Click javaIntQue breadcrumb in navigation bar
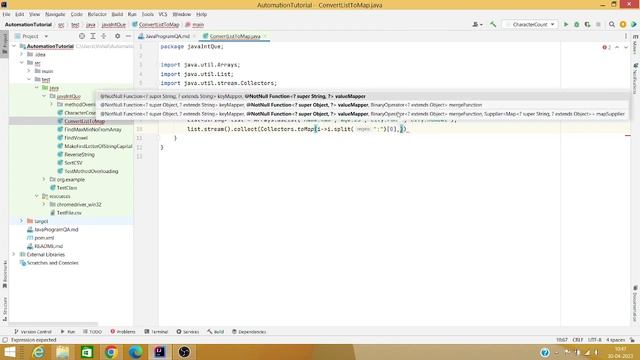This screenshot has width=640, height=360. pyautogui.click(x=113, y=25)
